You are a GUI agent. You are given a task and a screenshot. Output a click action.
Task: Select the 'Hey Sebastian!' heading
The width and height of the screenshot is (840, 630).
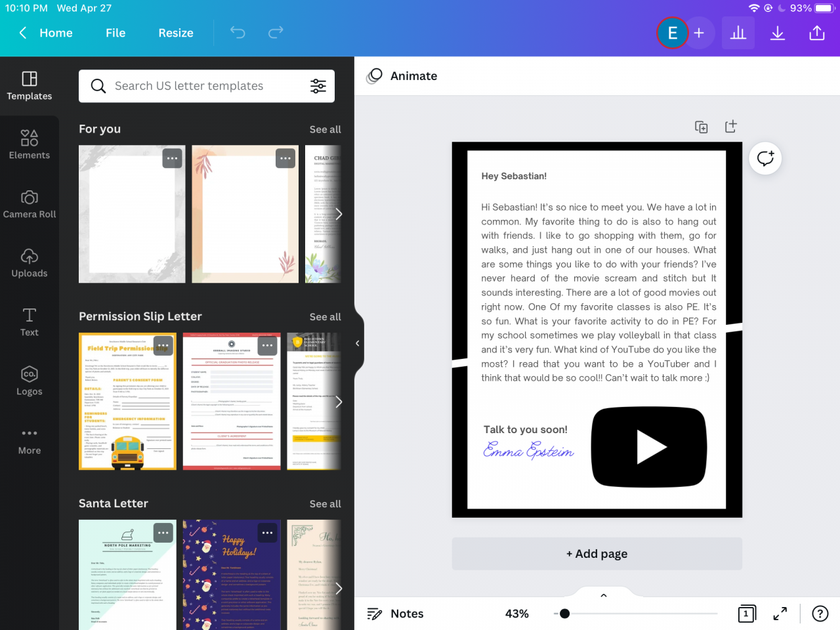[514, 176]
